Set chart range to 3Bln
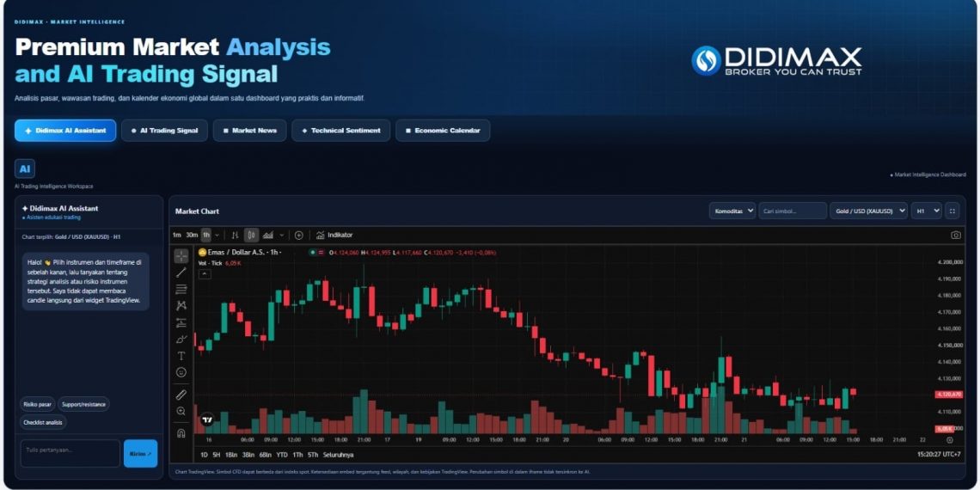This screenshot has height=490, width=980. pos(248,455)
